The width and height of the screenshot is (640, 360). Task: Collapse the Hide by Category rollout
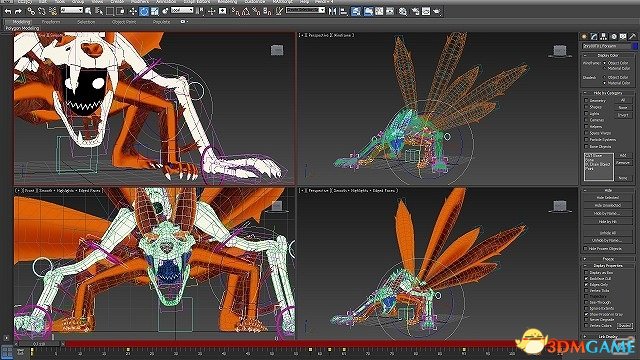coord(607,93)
